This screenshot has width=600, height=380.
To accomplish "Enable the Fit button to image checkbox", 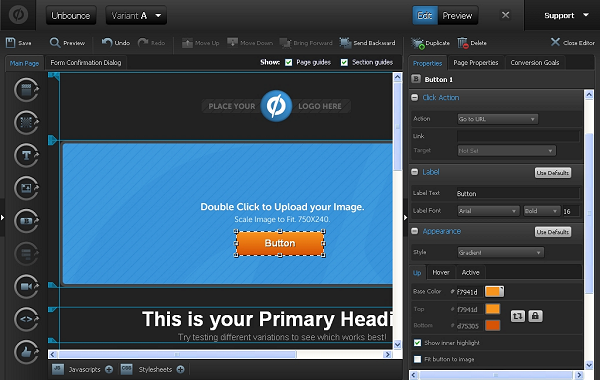I will click(417, 359).
